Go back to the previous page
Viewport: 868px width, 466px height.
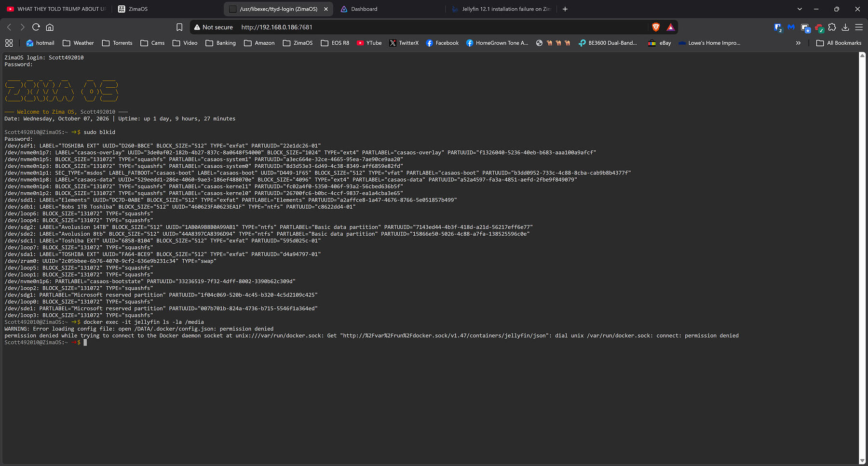(x=9, y=27)
